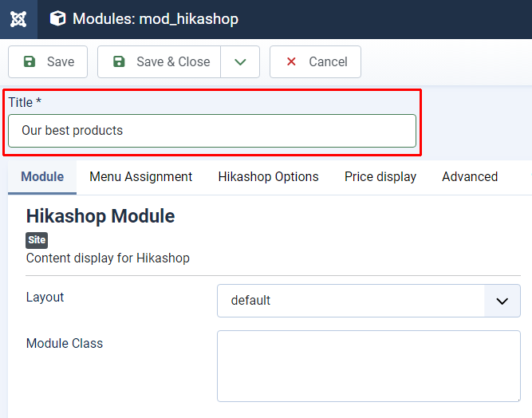532x418 pixels.
Task: Open the Menu Assignment tab
Action: pyautogui.click(x=141, y=177)
